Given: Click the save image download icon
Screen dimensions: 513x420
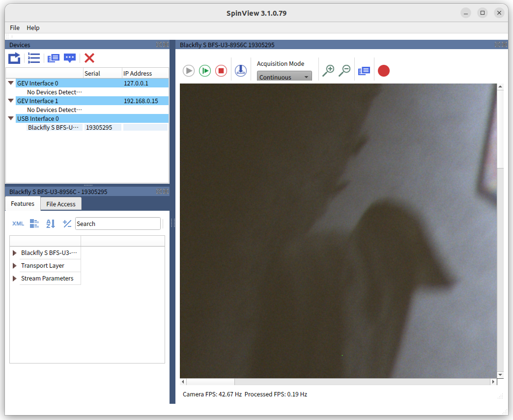Looking at the screenshot, I should pyautogui.click(x=240, y=71).
